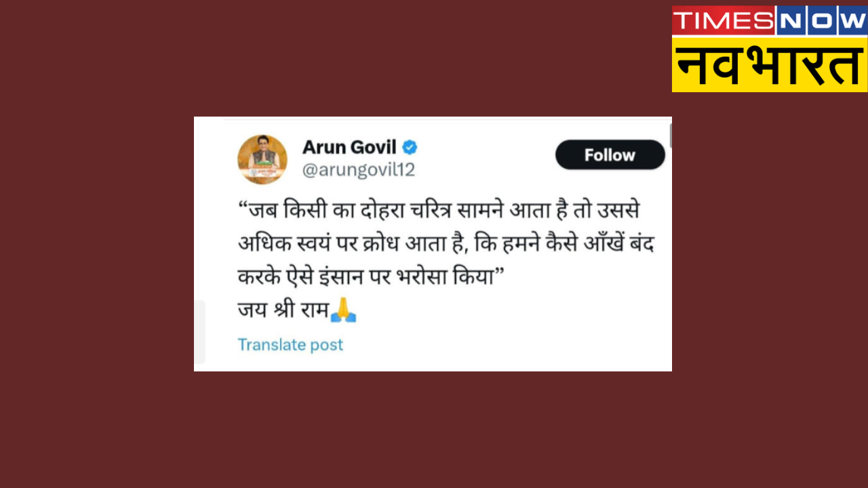
Task: Click the folded hands emoji after जय श्री राम
Action: (x=343, y=309)
